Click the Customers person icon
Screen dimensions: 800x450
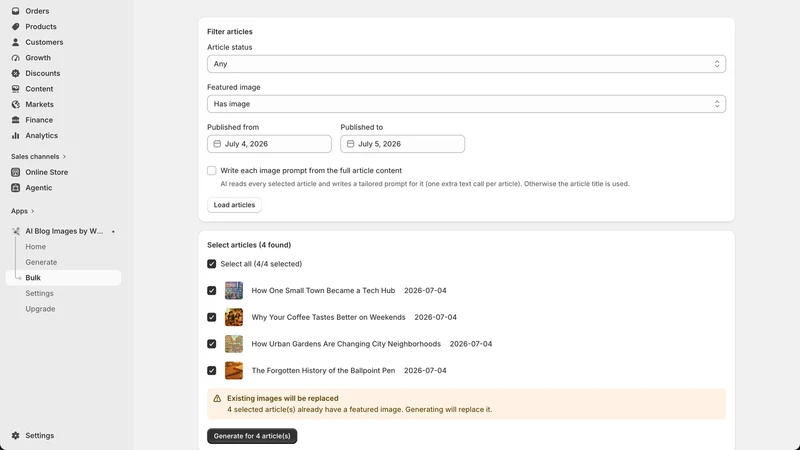click(15, 42)
